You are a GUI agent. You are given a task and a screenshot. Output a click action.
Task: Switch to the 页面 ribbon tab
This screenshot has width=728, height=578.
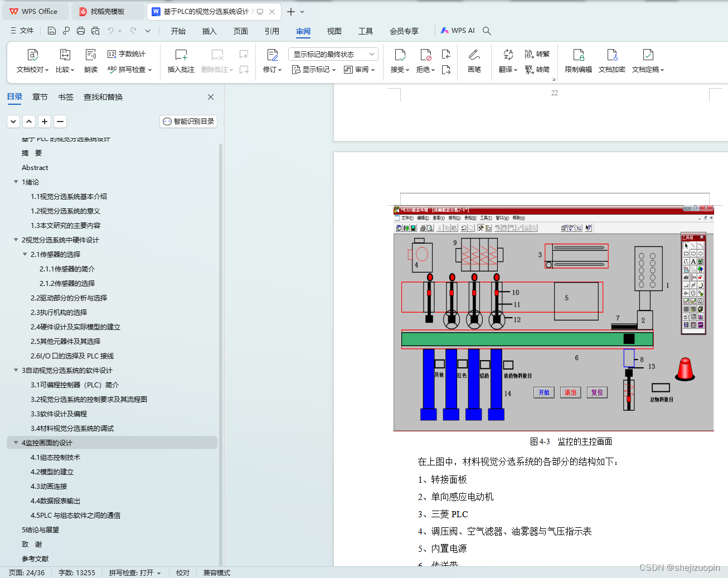241,31
